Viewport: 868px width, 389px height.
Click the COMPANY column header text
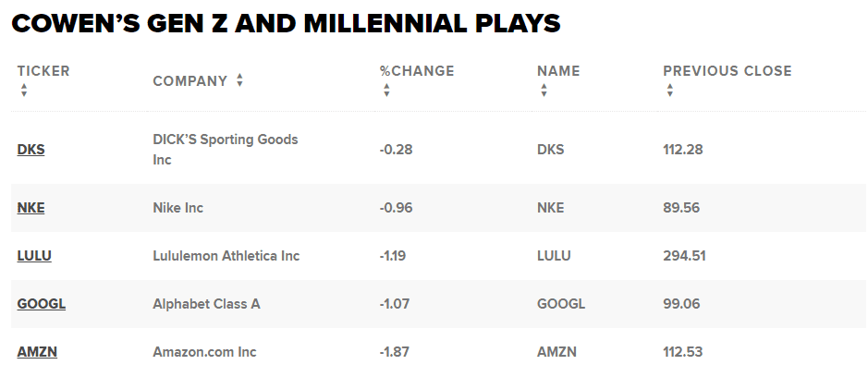pos(189,80)
